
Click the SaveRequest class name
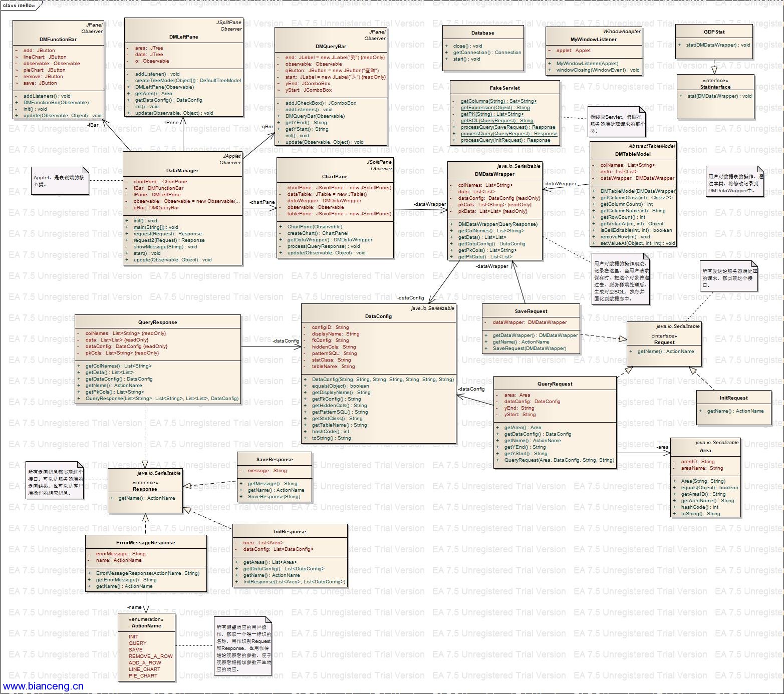coord(531,311)
